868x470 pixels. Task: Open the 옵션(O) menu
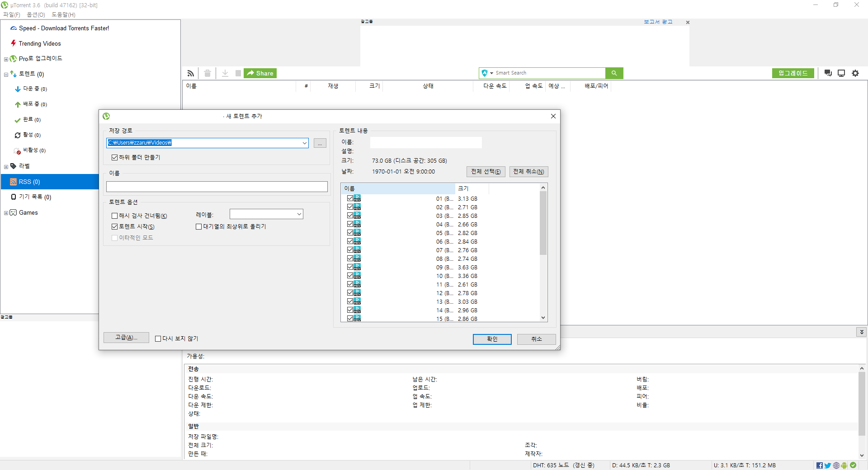point(36,14)
